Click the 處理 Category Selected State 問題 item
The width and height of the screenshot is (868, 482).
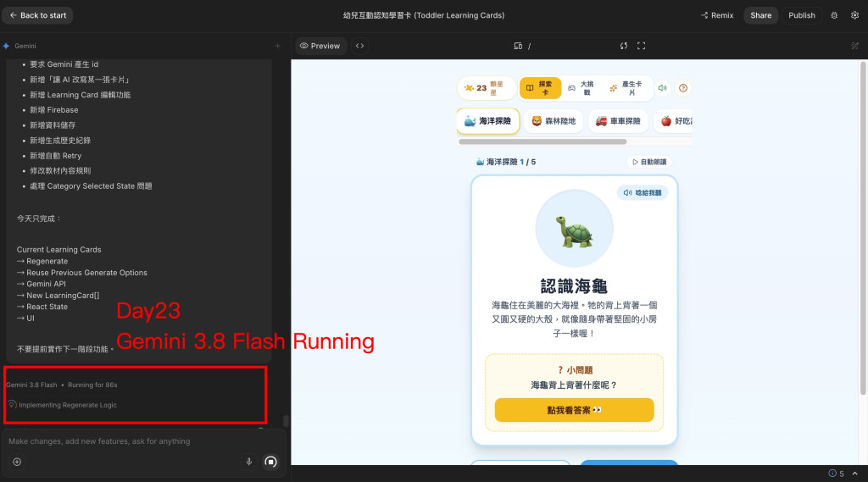tap(91, 186)
